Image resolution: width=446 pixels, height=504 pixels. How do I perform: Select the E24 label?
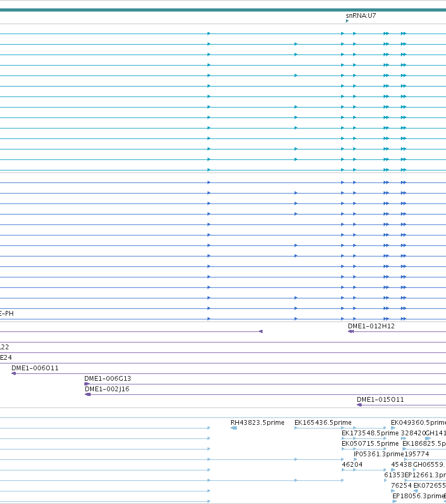[6, 358]
